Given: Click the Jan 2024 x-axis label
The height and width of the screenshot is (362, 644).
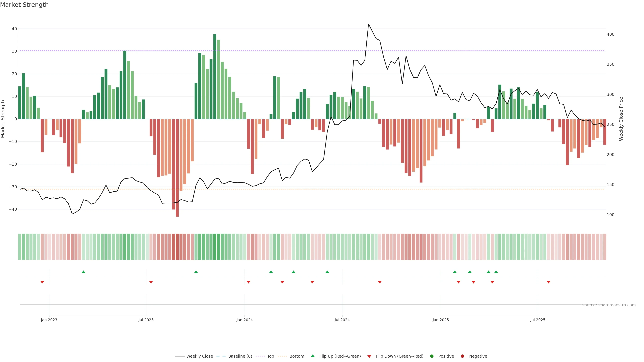Looking at the screenshot, I should coord(245,320).
